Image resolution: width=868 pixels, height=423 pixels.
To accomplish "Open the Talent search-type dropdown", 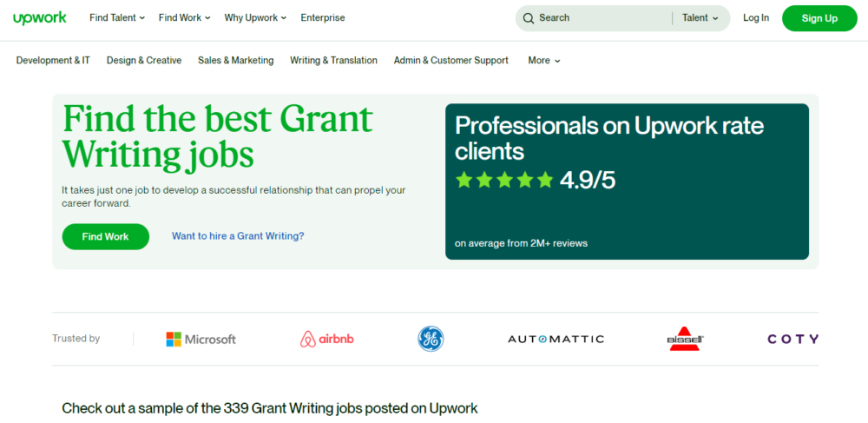I will tap(700, 17).
